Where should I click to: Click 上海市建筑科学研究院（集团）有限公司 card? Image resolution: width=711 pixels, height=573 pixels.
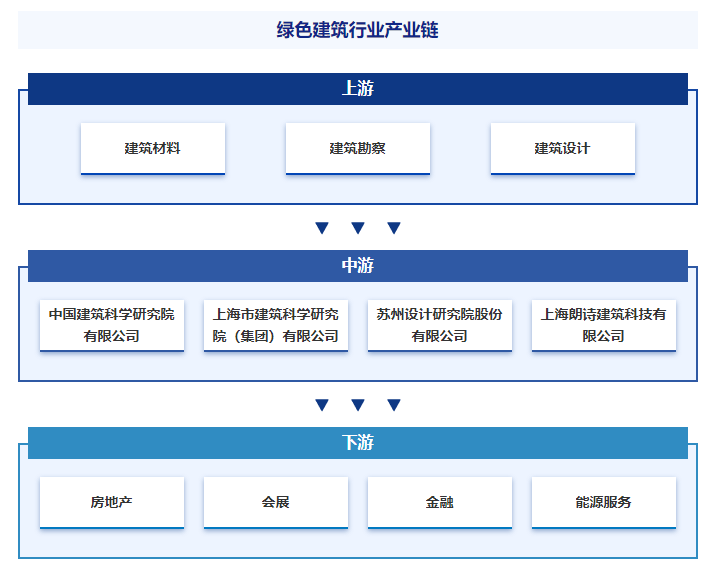tap(276, 325)
